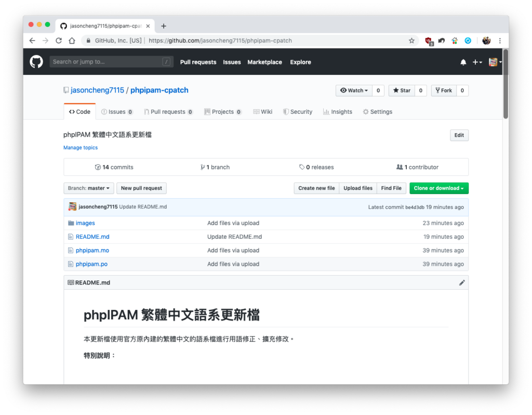Image resolution: width=532 pixels, height=415 pixels.
Task: Open the Insights tab
Action: pos(338,112)
